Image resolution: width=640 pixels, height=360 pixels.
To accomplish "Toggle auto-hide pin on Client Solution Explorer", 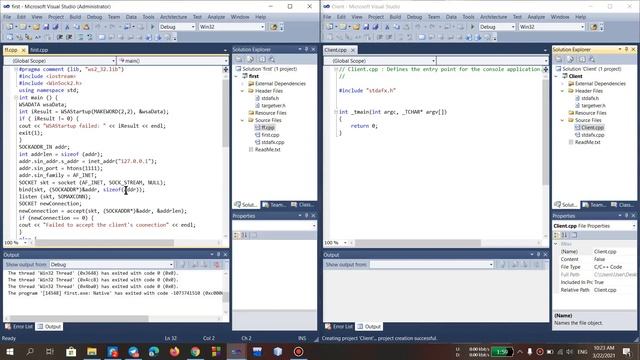I will (627, 49).
